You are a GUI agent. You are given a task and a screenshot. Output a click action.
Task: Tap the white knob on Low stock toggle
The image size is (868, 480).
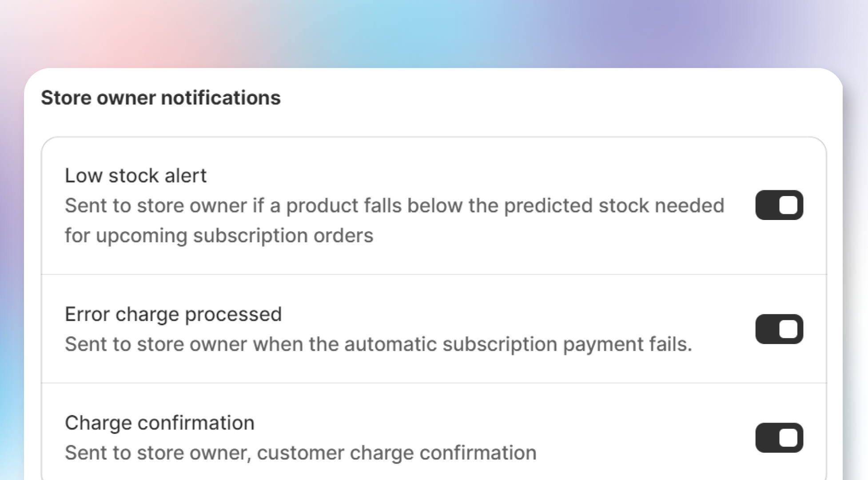coord(788,205)
